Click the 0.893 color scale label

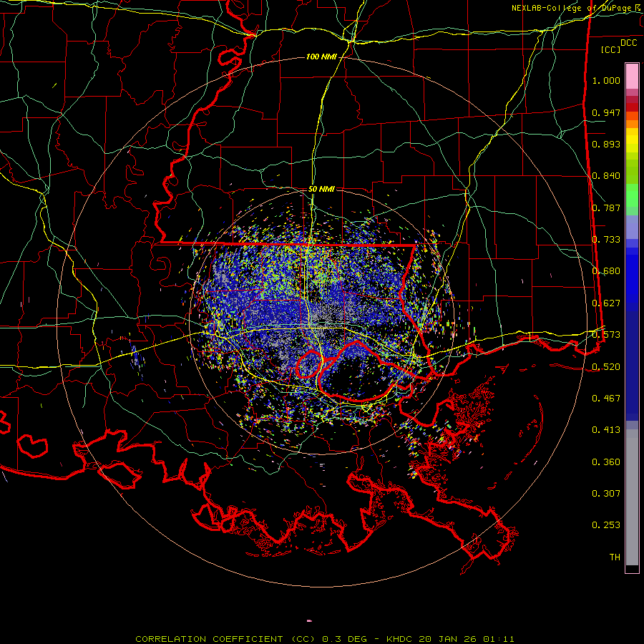606,144
